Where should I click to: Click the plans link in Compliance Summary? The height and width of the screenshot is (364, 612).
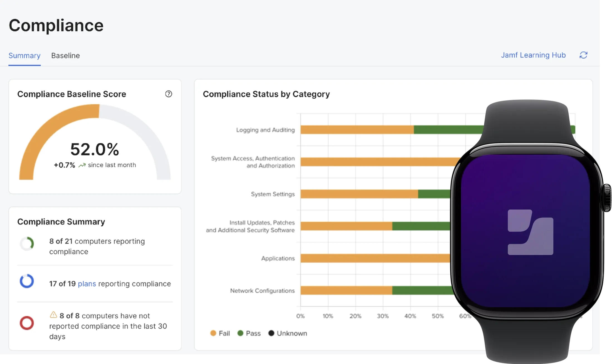click(87, 284)
